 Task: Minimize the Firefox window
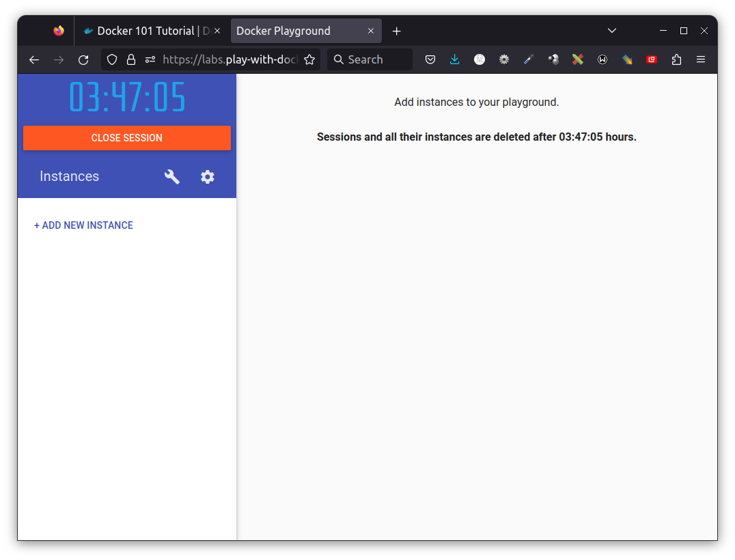click(x=663, y=31)
